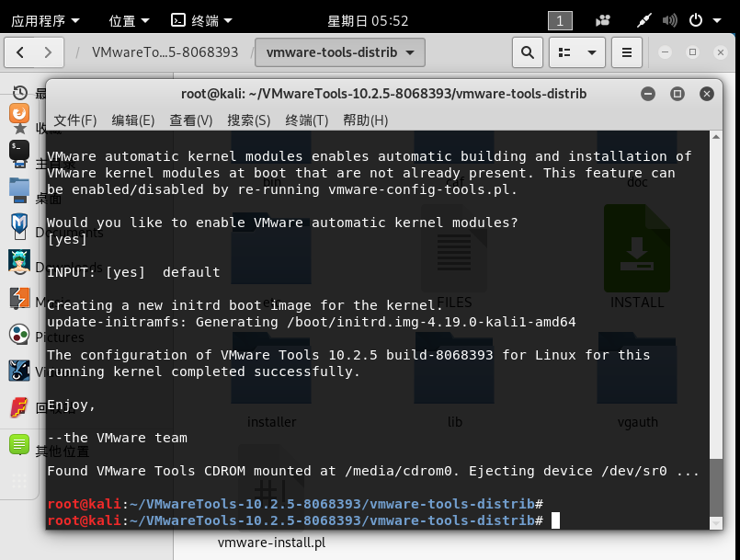The height and width of the screenshot is (560, 740).
Task: Expand the vmware-tools-distrib path dropdown
Action: (410, 52)
